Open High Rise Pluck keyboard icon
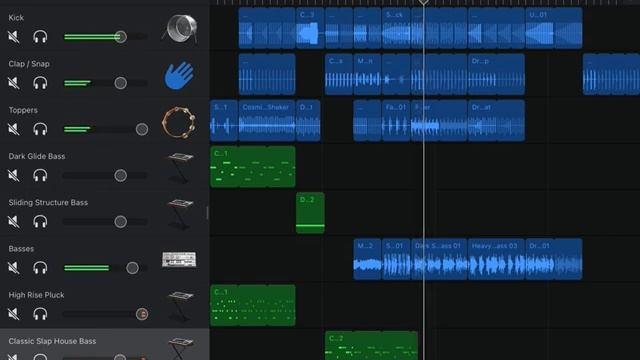This screenshot has height=360, width=640. [x=180, y=306]
